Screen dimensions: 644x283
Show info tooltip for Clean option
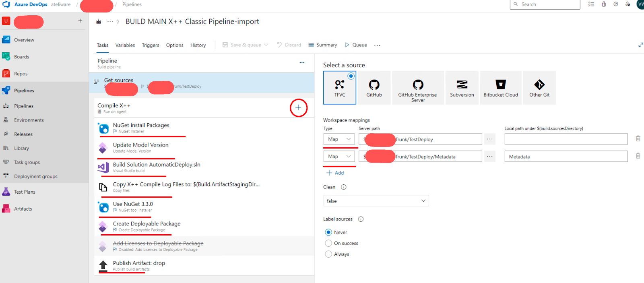click(x=344, y=187)
